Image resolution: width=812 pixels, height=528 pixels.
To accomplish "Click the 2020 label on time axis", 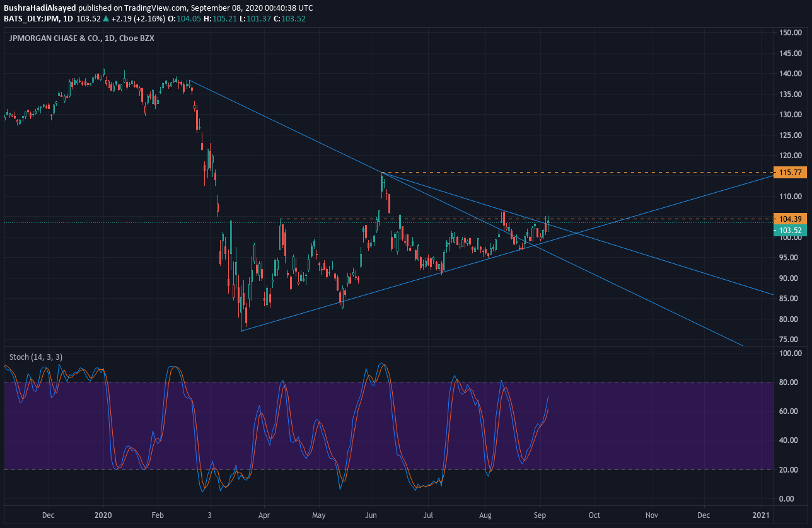I will [x=103, y=515].
